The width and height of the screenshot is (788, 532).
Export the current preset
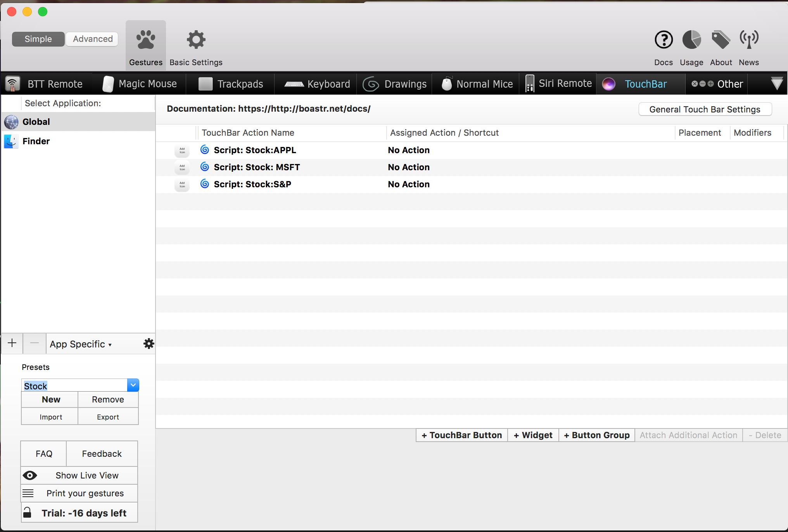click(x=108, y=417)
